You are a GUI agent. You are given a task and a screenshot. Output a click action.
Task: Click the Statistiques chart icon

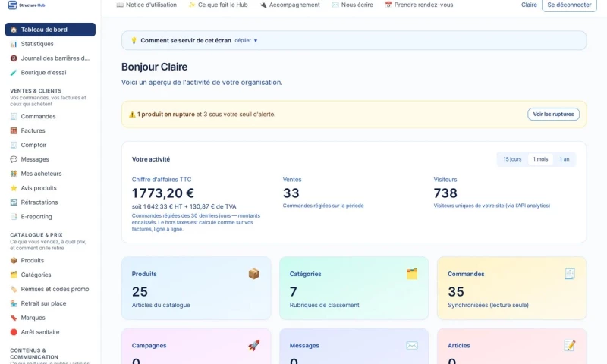[14, 44]
